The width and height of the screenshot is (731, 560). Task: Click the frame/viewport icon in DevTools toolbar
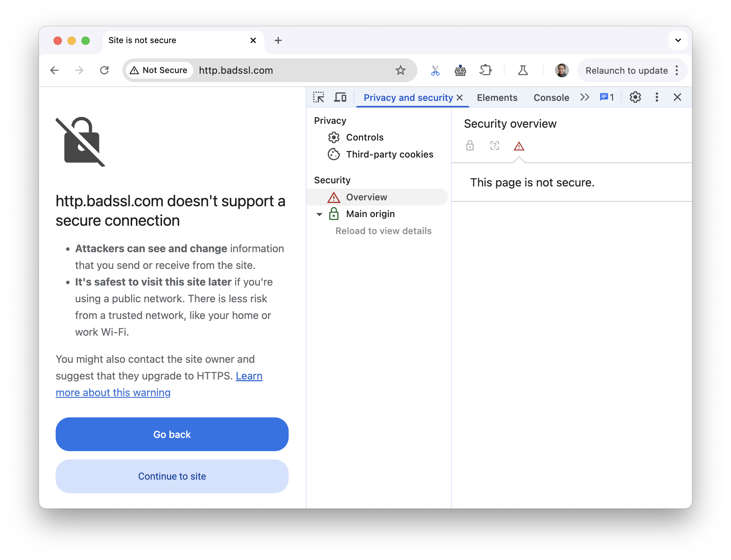tap(340, 96)
